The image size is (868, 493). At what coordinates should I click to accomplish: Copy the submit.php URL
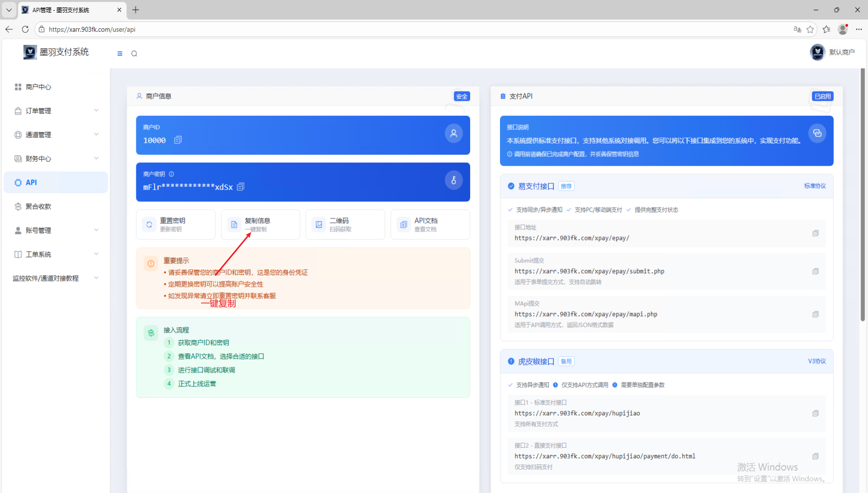point(815,272)
